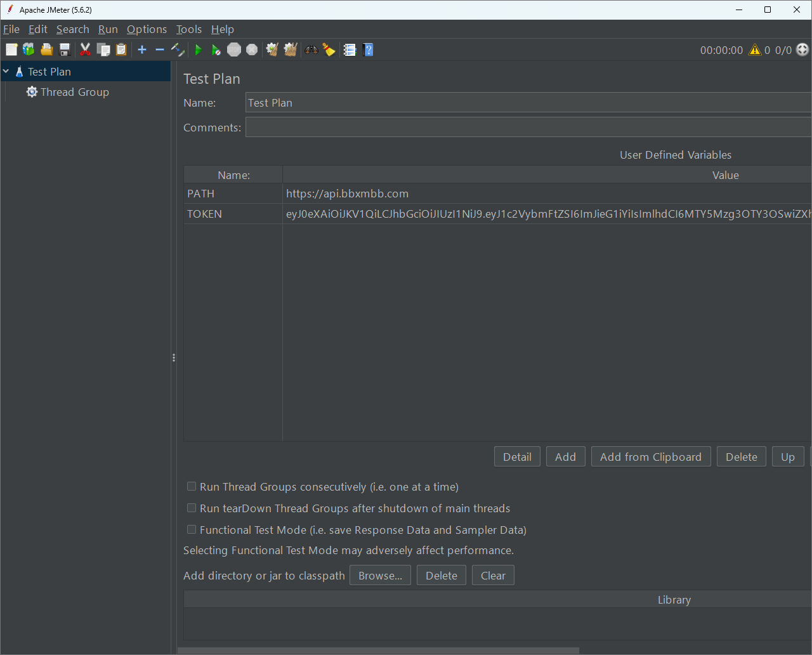Click the remote engines status icon
Viewport: 812px width, 655px height.
point(802,50)
